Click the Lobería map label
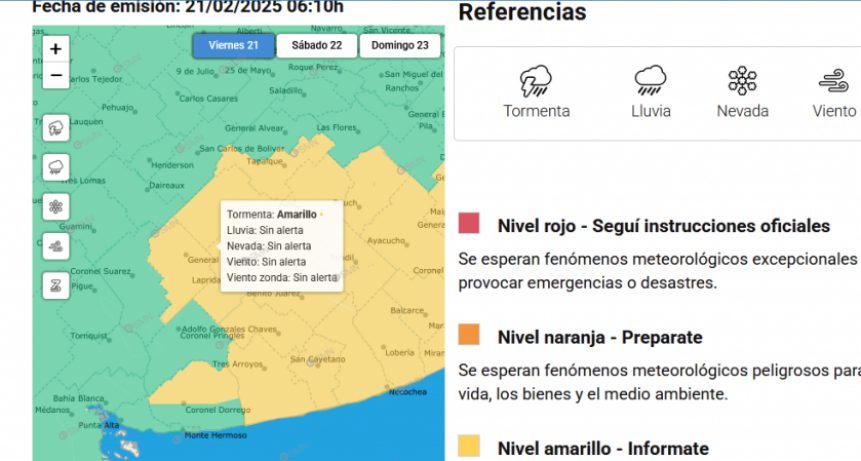 (400, 352)
